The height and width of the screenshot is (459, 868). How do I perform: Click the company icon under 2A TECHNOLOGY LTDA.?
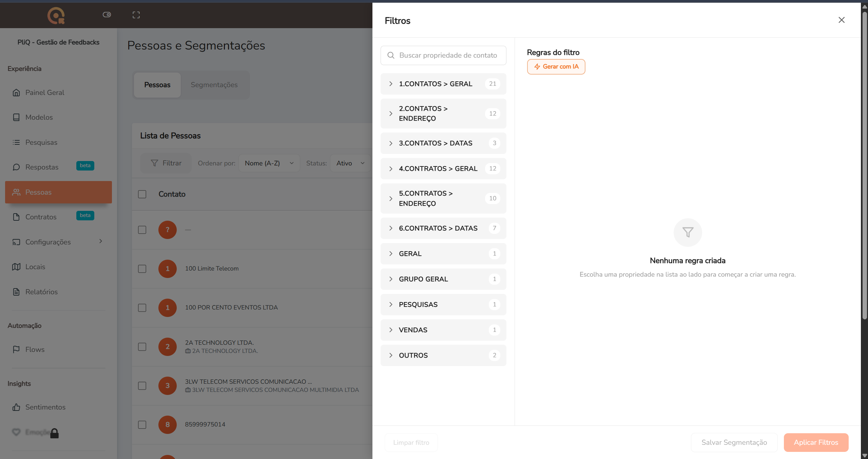coord(188,351)
